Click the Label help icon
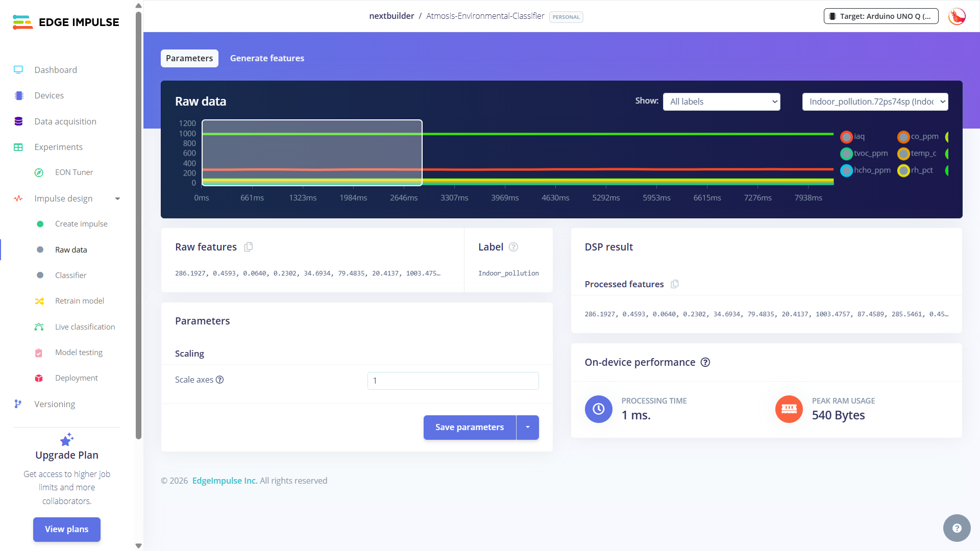The image size is (980, 551). (513, 247)
